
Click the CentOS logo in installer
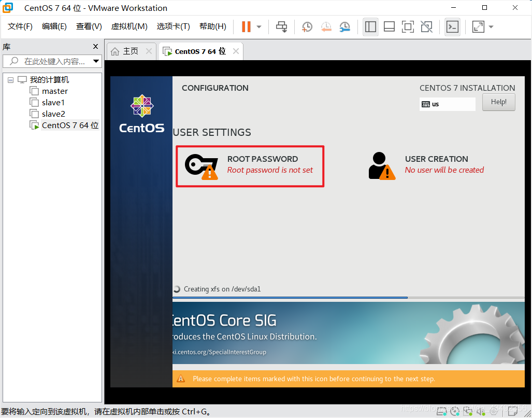[142, 114]
